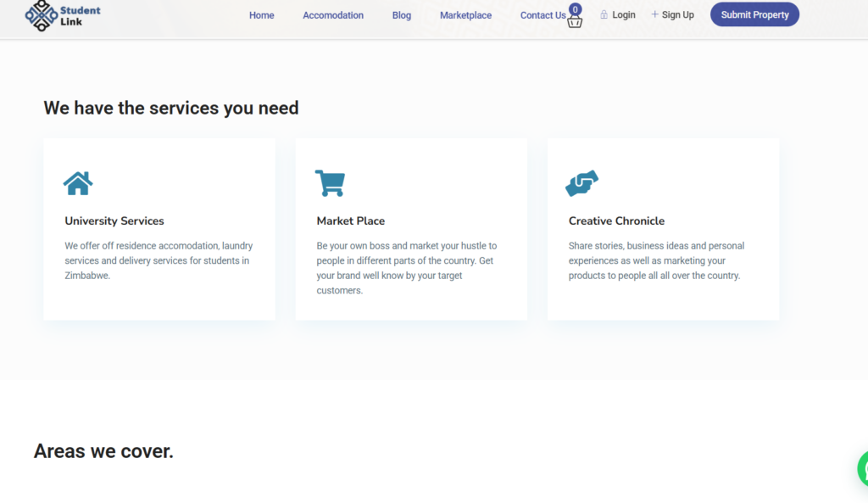Click the cart icon in Market Place card

330,183
